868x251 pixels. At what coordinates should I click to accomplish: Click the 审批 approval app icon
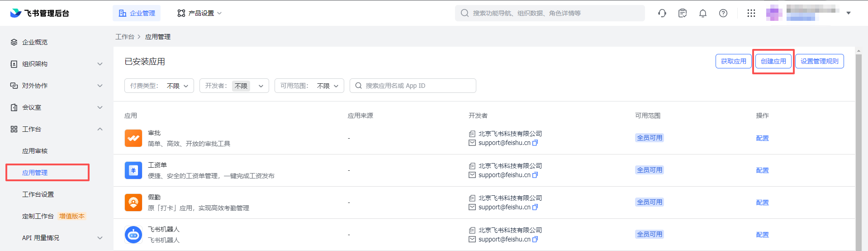(x=133, y=138)
